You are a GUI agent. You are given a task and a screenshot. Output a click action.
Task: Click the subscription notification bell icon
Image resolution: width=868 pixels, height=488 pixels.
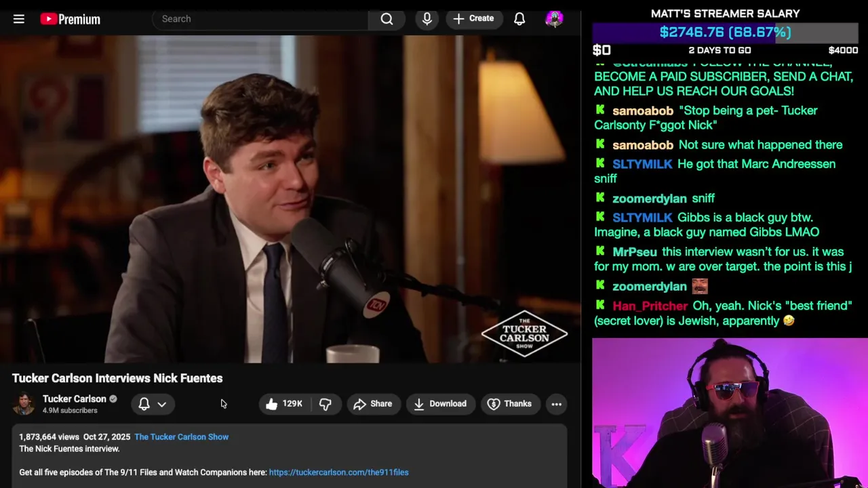click(x=144, y=404)
